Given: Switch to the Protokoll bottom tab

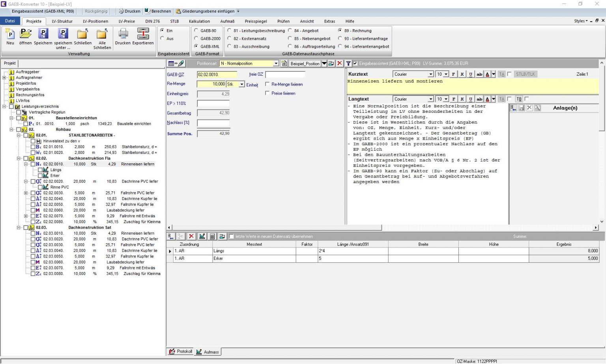Looking at the screenshot, I should (181, 351).
